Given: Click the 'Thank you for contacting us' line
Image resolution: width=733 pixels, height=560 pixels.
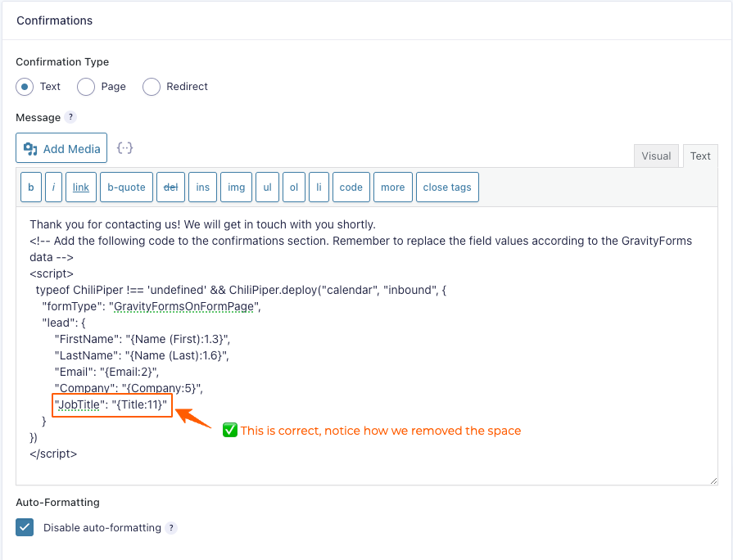Looking at the screenshot, I should tap(203, 224).
